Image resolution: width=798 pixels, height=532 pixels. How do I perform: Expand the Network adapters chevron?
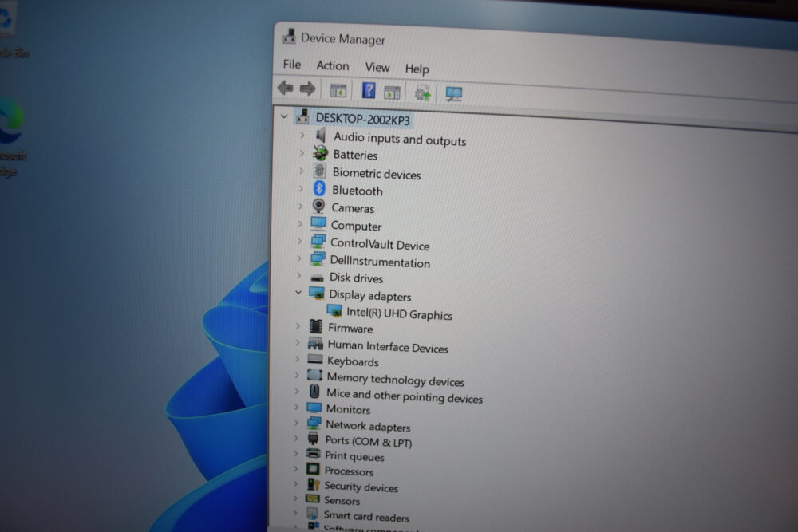click(296, 422)
